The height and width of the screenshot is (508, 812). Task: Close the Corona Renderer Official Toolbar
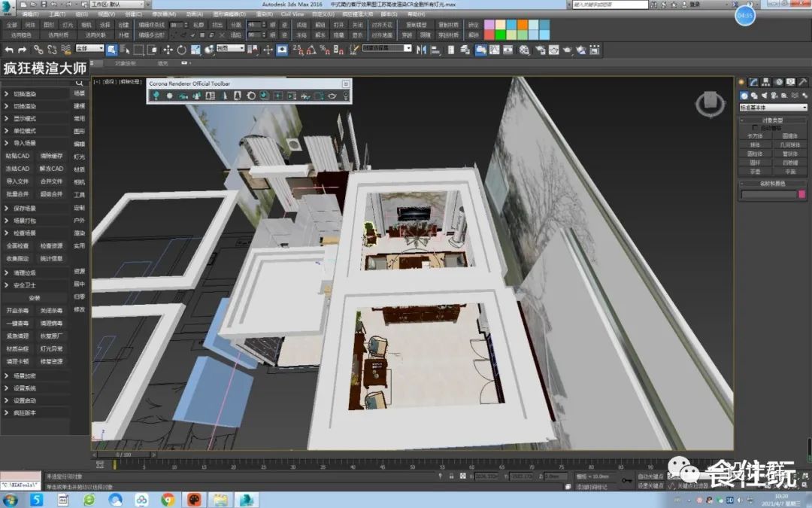(x=346, y=84)
